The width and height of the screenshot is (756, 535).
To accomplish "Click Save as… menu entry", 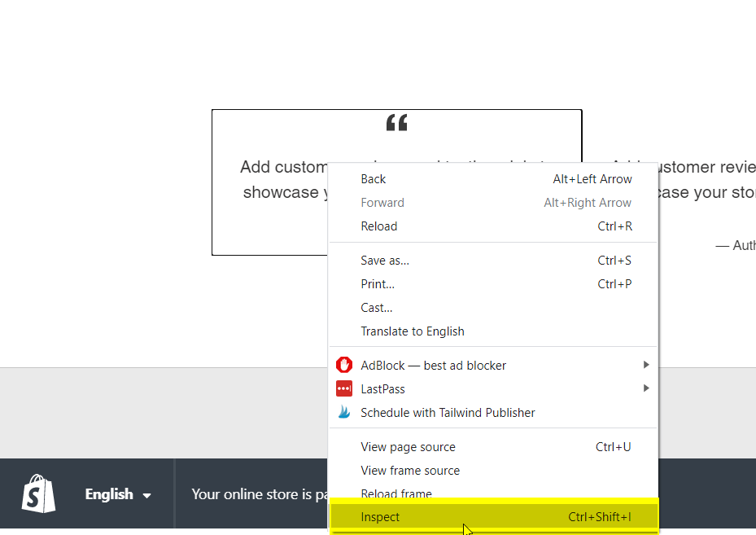I will (x=385, y=261).
